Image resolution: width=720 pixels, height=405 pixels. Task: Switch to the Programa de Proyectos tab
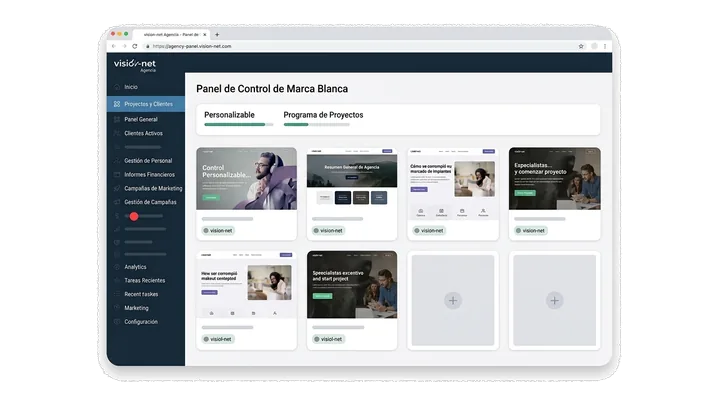323,115
